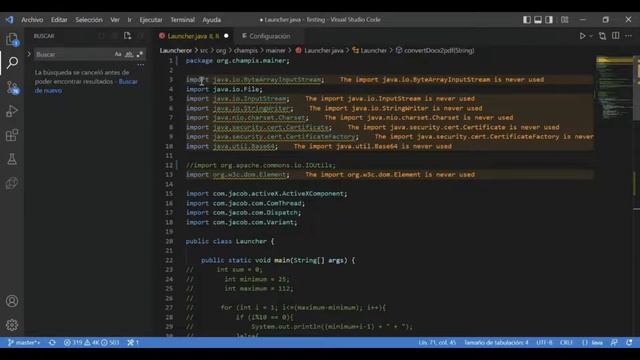The width and height of the screenshot is (640, 360).
Task: Change the CRLF line ending in status bar
Action: coord(566,342)
